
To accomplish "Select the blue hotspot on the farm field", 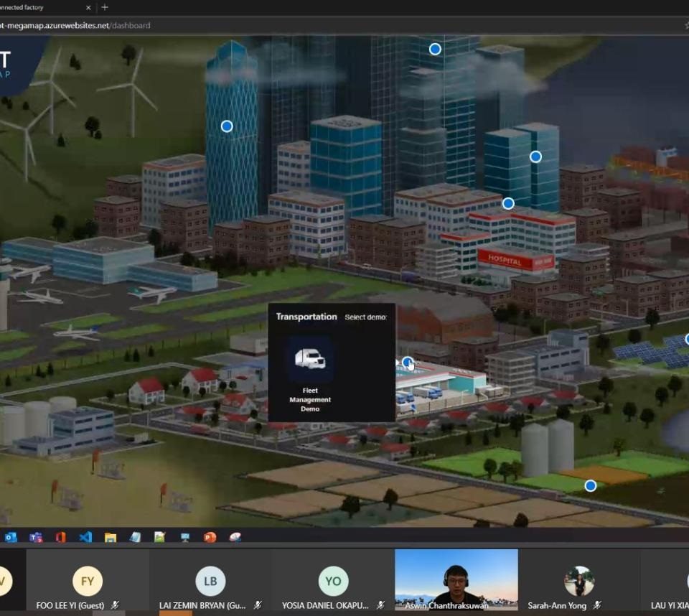I will (x=591, y=485).
